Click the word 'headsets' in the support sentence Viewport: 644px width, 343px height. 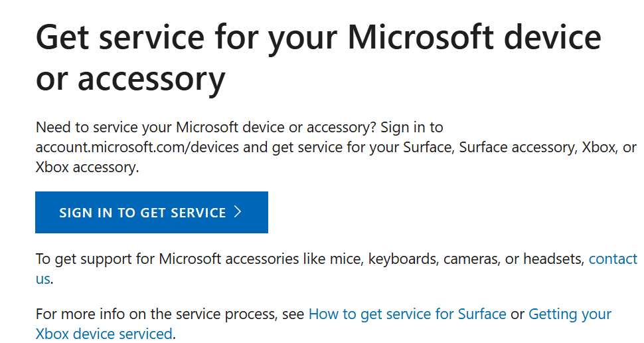point(554,259)
